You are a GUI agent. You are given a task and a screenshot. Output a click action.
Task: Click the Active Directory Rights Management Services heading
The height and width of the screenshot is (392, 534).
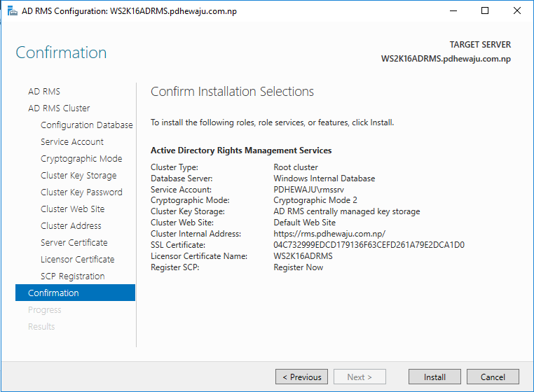coord(241,150)
